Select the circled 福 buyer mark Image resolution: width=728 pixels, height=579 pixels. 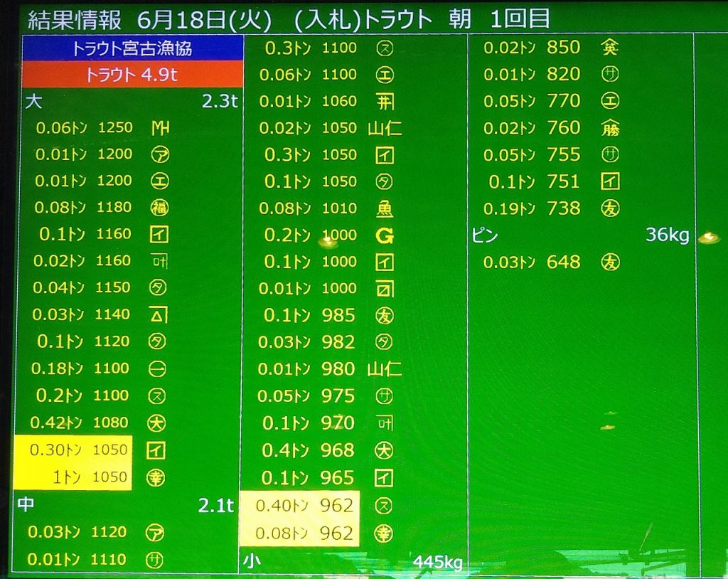tap(161, 208)
